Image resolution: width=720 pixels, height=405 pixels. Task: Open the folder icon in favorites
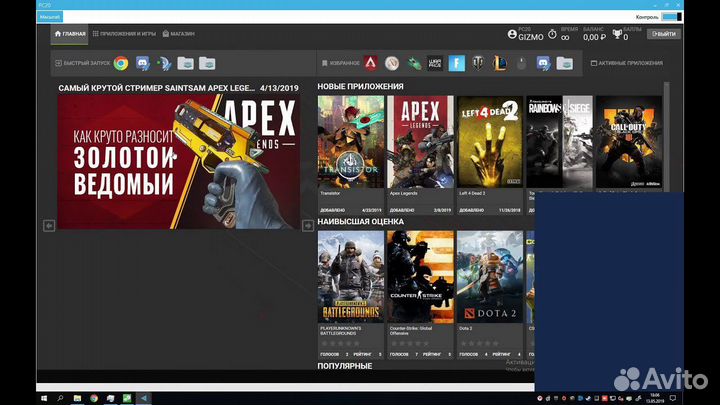point(564,63)
